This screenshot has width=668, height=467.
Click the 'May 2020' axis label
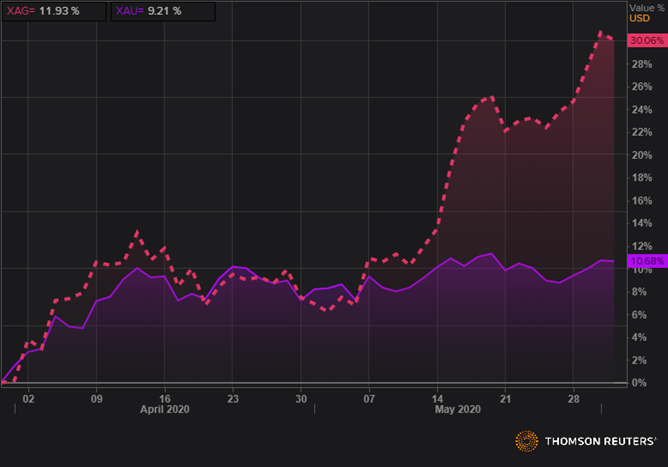(x=458, y=409)
